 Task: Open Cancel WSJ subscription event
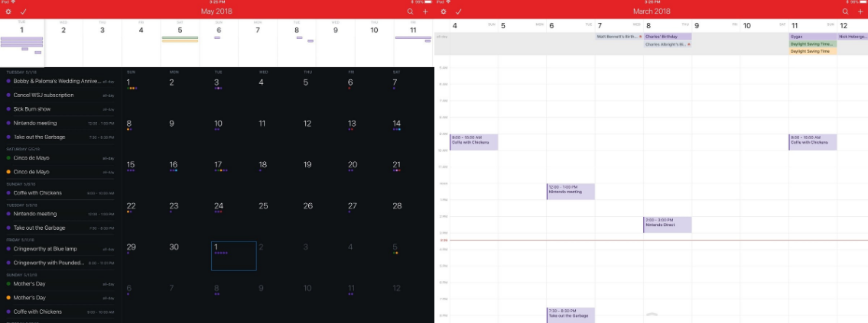point(60,95)
